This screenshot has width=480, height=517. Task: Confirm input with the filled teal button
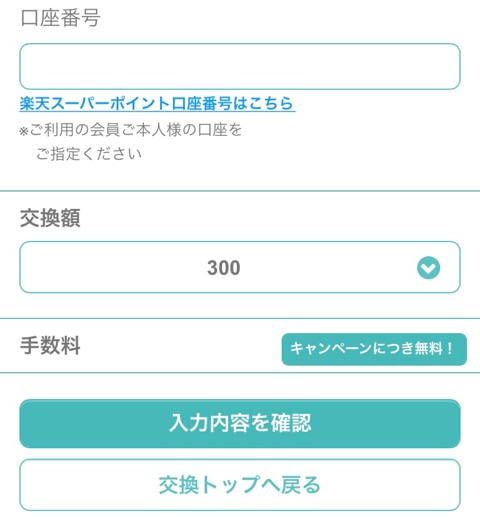tap(240, 423)
